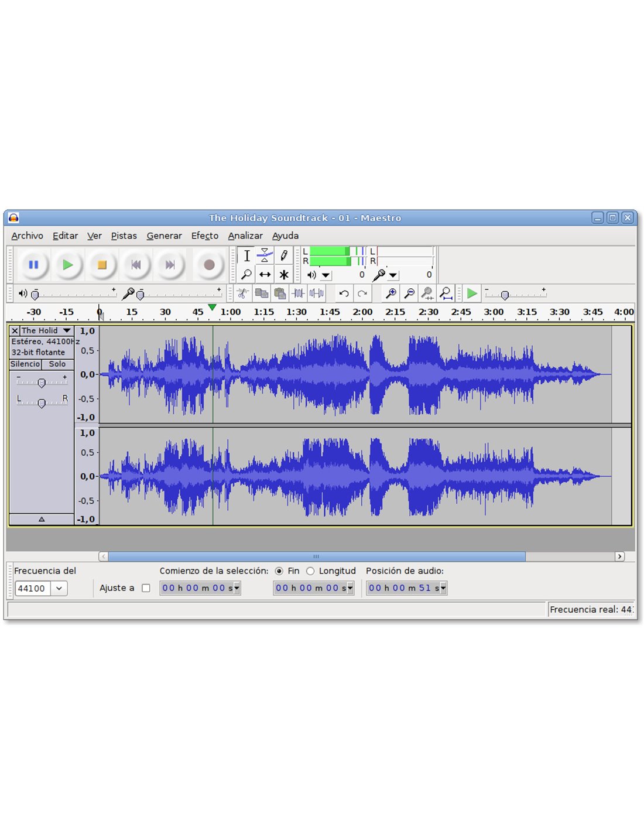
Task: Activate the Multi-tool asterisk icon
Action: (284, 274)
